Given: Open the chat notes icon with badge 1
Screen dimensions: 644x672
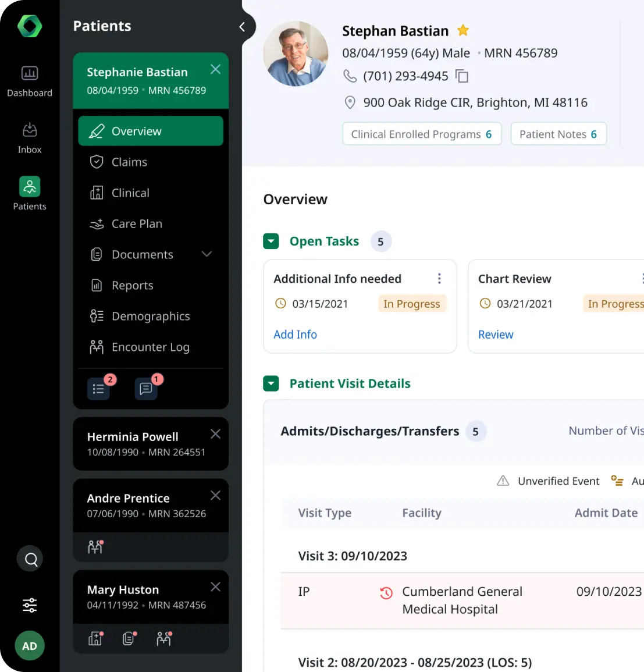Looking at the screenshot, I should [145, 389].
